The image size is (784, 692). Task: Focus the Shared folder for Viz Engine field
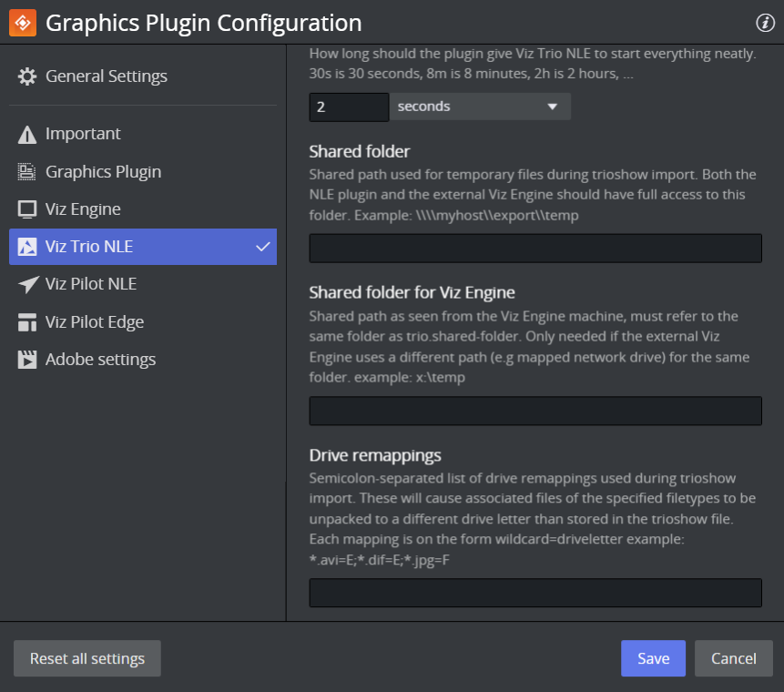point(535,411)
